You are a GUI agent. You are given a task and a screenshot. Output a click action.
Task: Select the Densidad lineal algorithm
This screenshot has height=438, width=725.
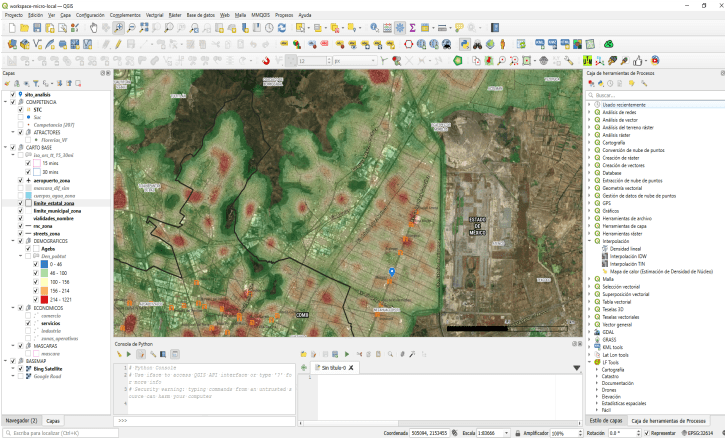click(x=625, y=249)
